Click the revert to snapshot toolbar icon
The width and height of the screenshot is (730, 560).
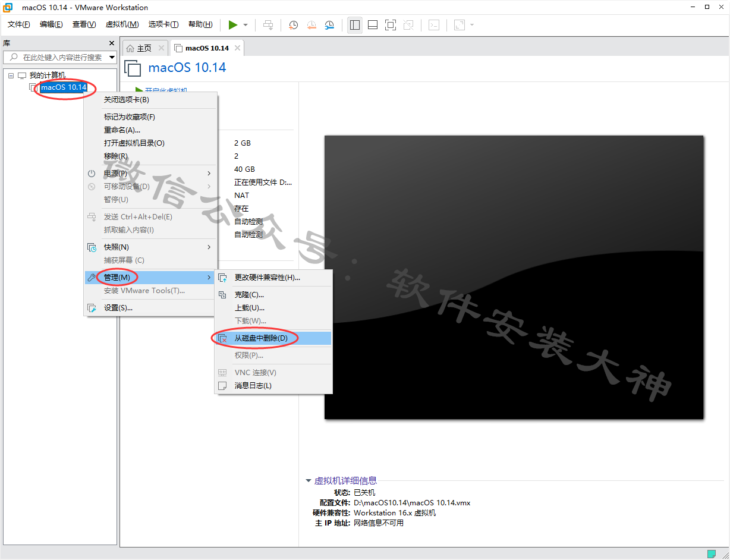tap(311, 25)
